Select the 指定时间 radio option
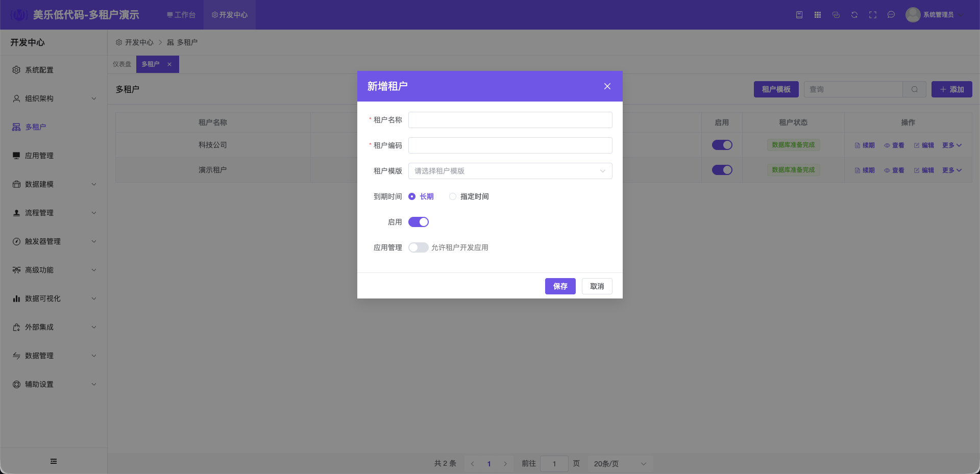980x474 pixels. point(469,196)
